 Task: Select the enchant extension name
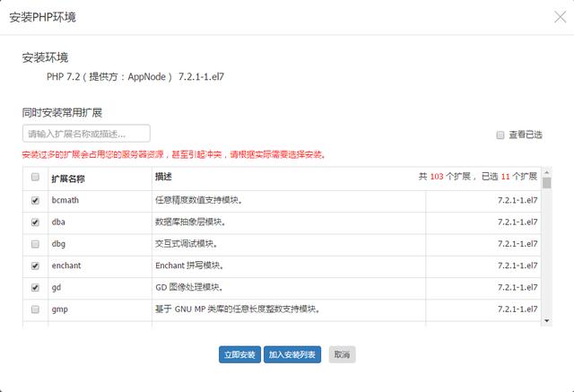[65, 266]
